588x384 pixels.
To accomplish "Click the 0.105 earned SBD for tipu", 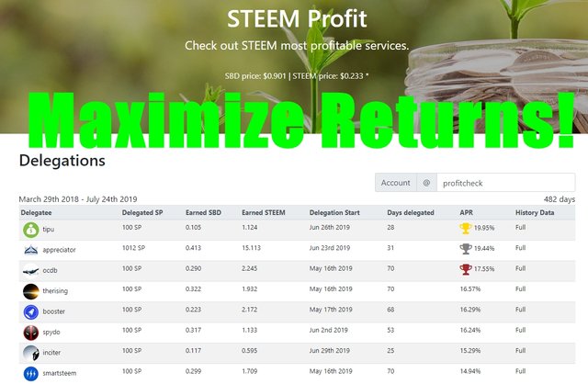I will click(194, 227).
